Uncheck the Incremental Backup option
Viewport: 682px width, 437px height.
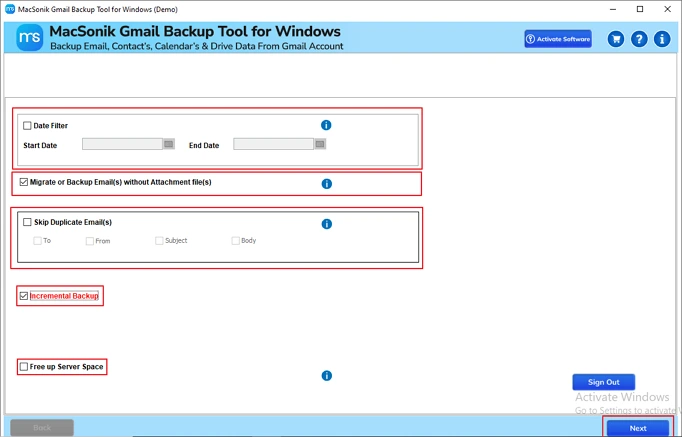click(23, 296)
